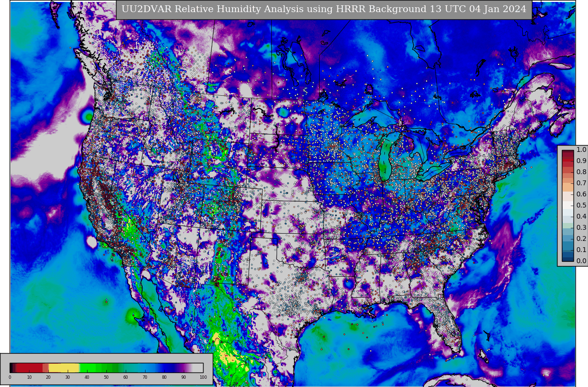This screenshot has width=588, height=387.
Task: Click the medium blue swatch near 0.2 on the vertical colorbar
Action: (568, 238)
